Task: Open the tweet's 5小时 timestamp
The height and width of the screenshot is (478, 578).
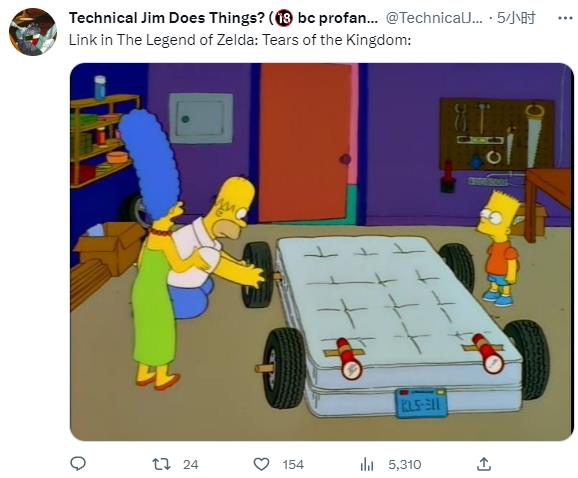Action: (x=516, y=18)
